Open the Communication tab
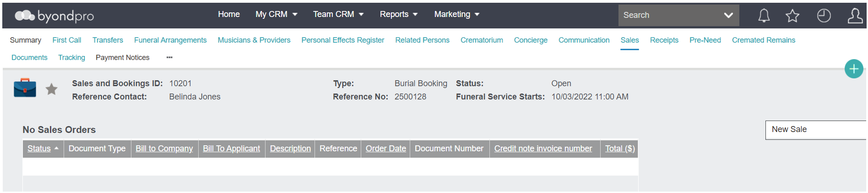The image size is (868, 193). click(584, 40)
